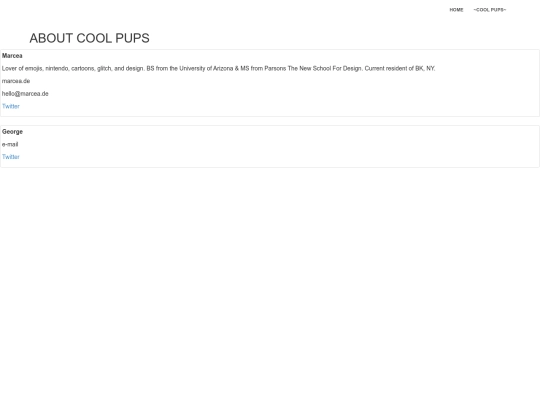Click 'Parsons The New School For Design' text
This screenshot has width=540, height=405.
[313, 69]
